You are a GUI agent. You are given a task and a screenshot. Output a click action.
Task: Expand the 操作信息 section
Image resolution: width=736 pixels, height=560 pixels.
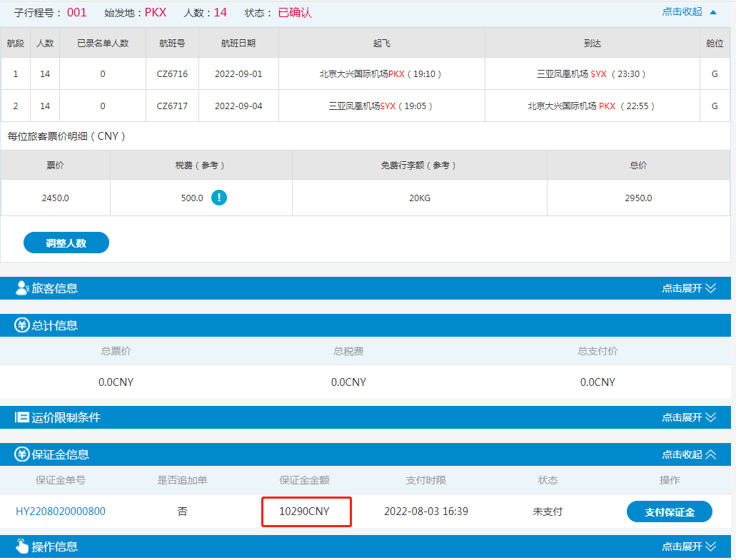(688, 546)
